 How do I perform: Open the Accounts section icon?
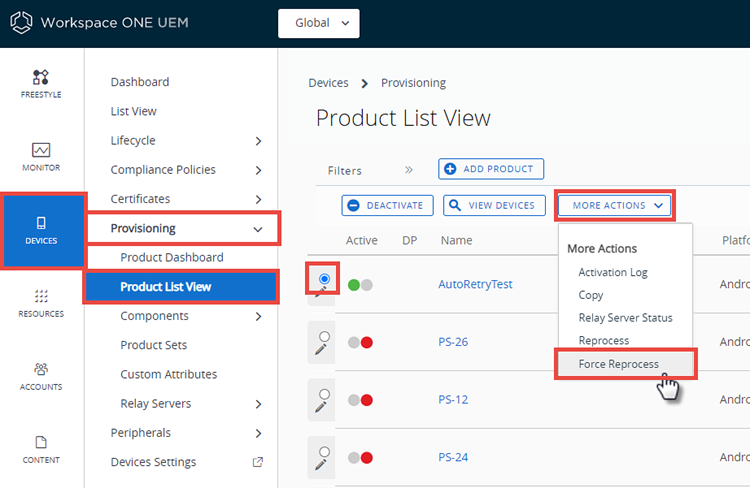41,369
